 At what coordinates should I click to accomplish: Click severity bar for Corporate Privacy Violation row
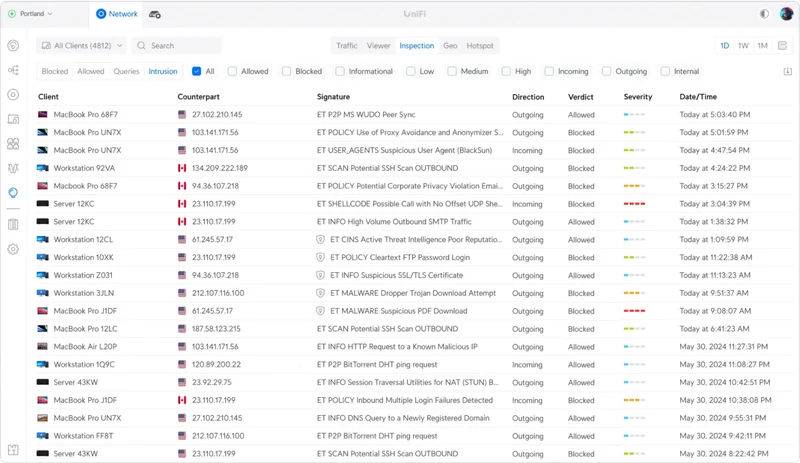point(634,186)
